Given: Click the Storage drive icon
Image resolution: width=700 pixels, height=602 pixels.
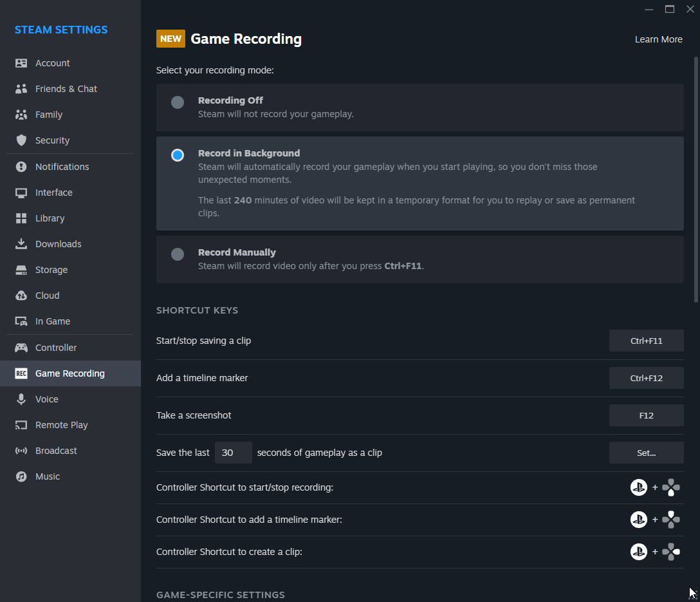Looking at the screenshot, I should (x=21, y=270).
